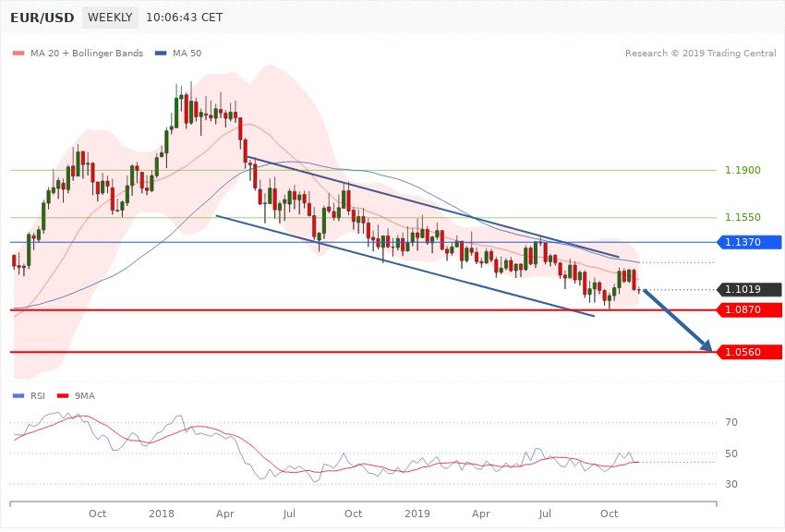Click the EUR/USD pair title
Image resolution: width=785 pixels, height=532 pixels.
(42, 18)
